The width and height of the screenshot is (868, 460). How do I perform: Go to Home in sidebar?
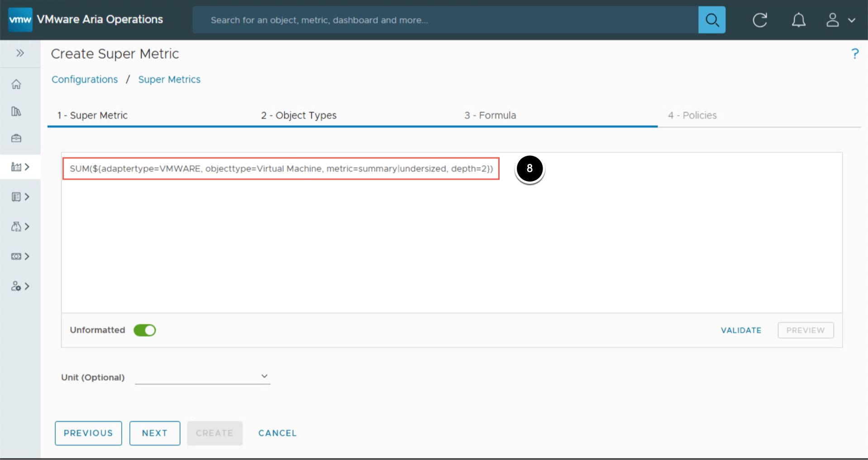16,84
